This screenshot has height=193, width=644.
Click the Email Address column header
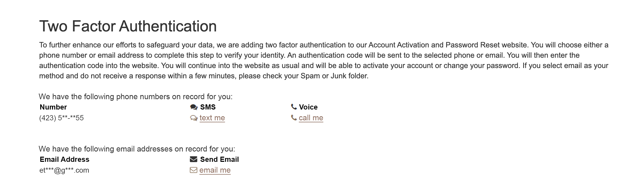(x=64, y=159)
